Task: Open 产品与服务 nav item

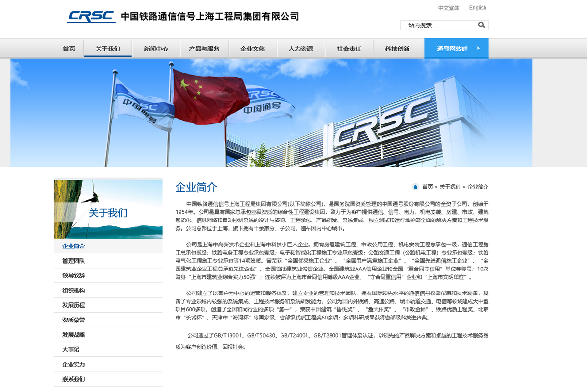Action: coord(204,49)
